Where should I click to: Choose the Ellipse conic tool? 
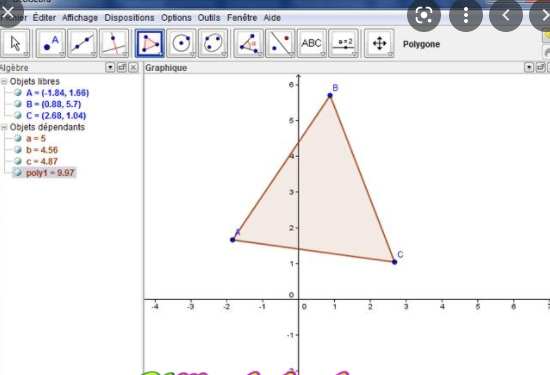coord(213,43)
